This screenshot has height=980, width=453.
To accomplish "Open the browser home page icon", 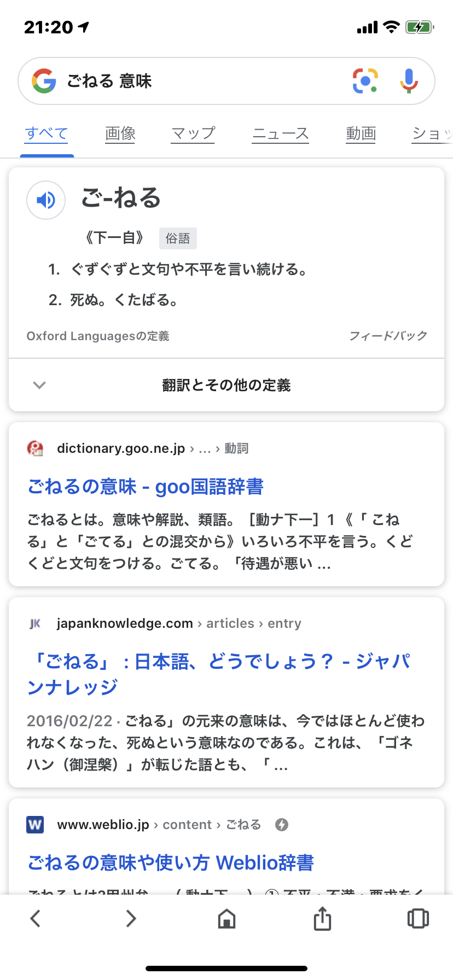I will click(x=226, y=919).
